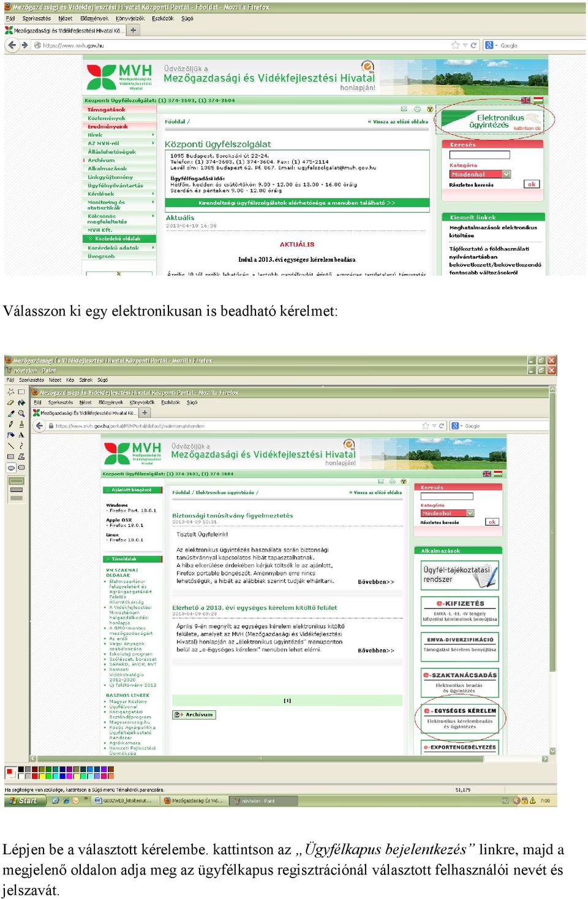The image size is (588, 899).
Task: Pick the Eraser tool in Paint
Action: tap(10, 403)
